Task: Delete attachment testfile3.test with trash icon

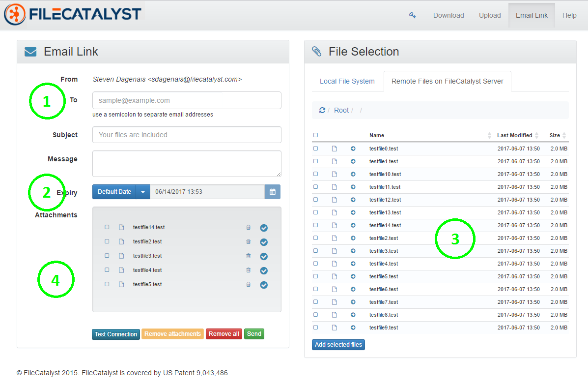Action: (248, 256)
